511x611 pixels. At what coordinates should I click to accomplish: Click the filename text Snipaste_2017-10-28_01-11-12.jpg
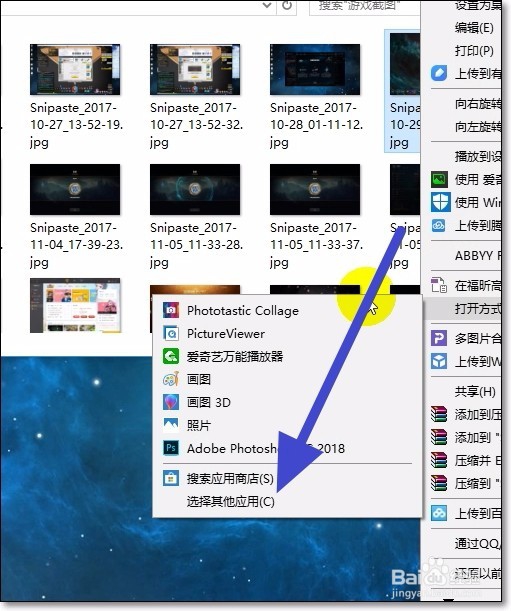[x=317, y=125]
